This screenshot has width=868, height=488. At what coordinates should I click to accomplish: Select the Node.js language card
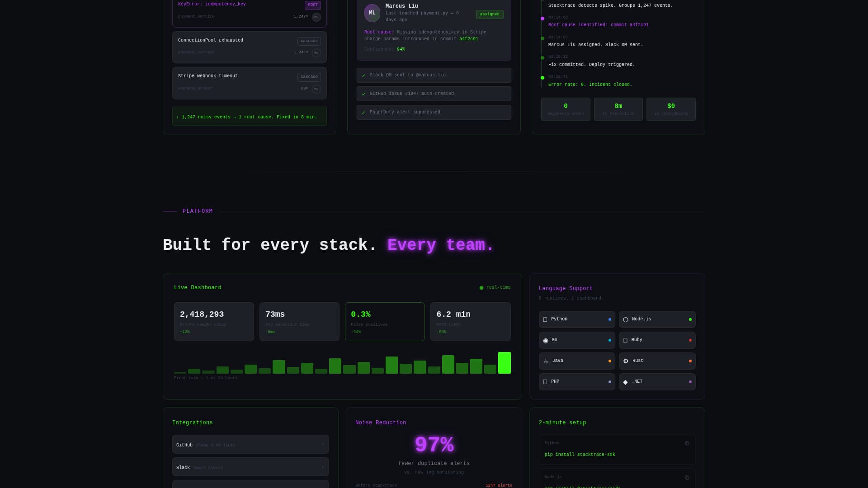[657, 319]
